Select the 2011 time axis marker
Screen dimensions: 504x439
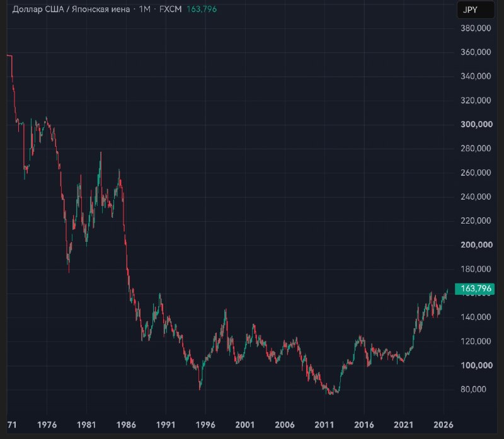tap(324, 425)
